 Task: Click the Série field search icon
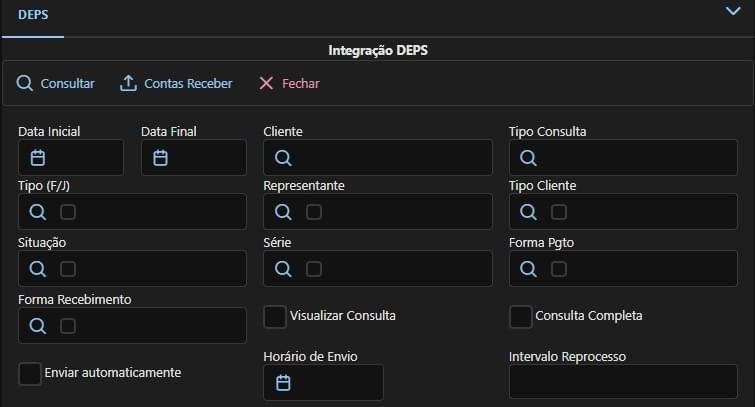point(283,269)
